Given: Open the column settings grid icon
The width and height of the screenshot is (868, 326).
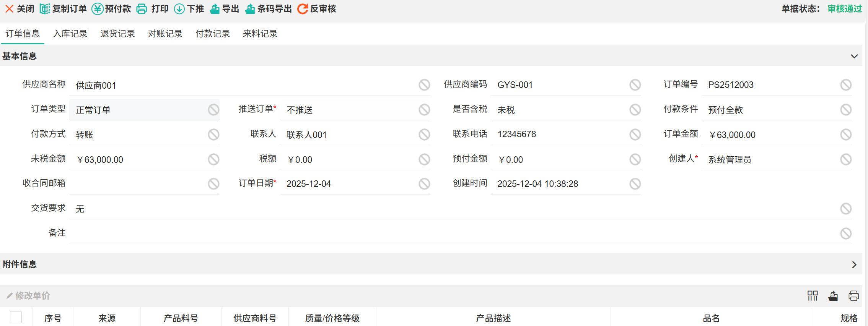Looking at the screenshot, I should click(x=813, y=295).
